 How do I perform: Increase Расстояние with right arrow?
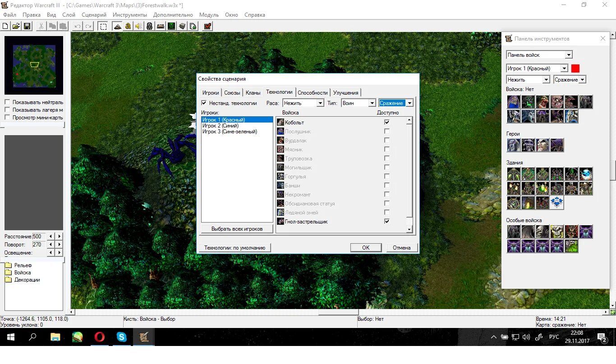pos(60,237)
